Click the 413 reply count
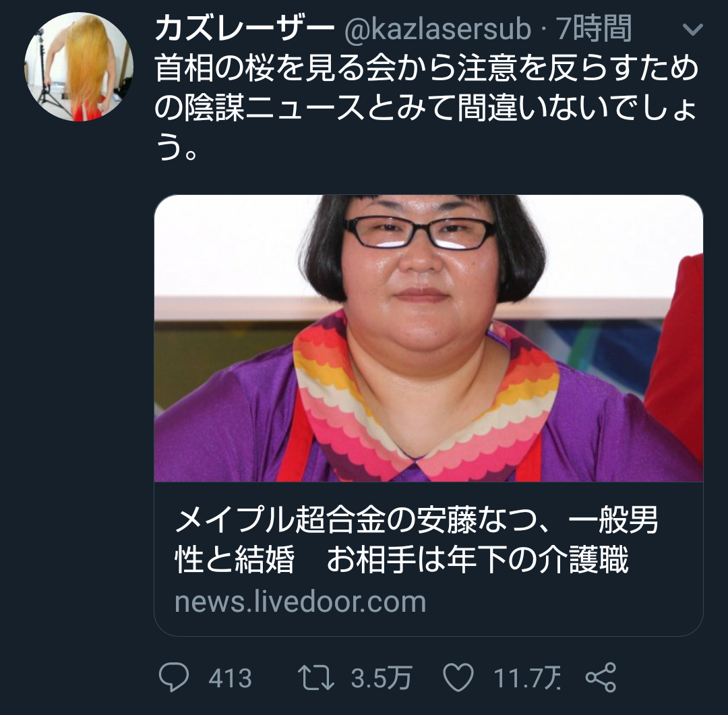This screenshot has width=728, height=715. click(x=230, y=679)
